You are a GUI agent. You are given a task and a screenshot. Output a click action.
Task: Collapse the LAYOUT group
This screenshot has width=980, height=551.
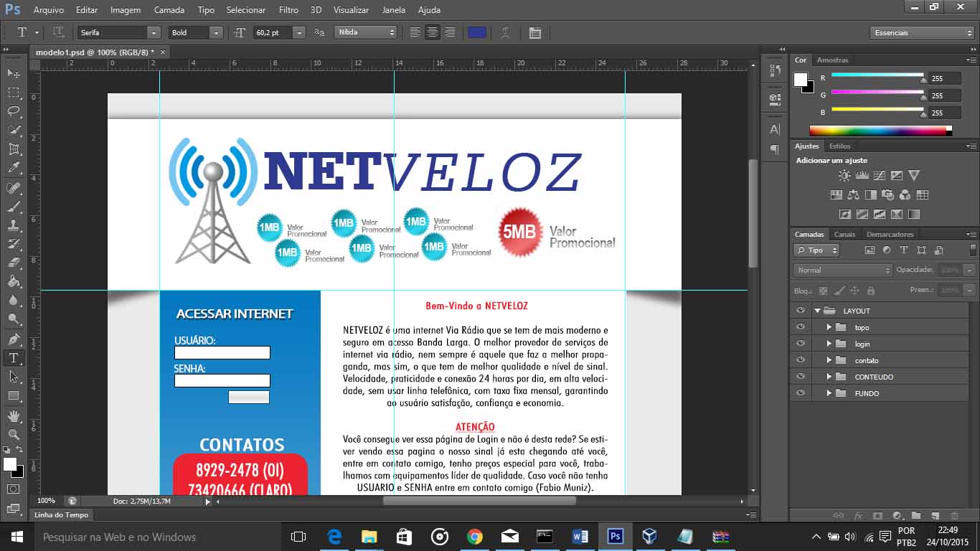pyautogui.click(x=817, y=311)
